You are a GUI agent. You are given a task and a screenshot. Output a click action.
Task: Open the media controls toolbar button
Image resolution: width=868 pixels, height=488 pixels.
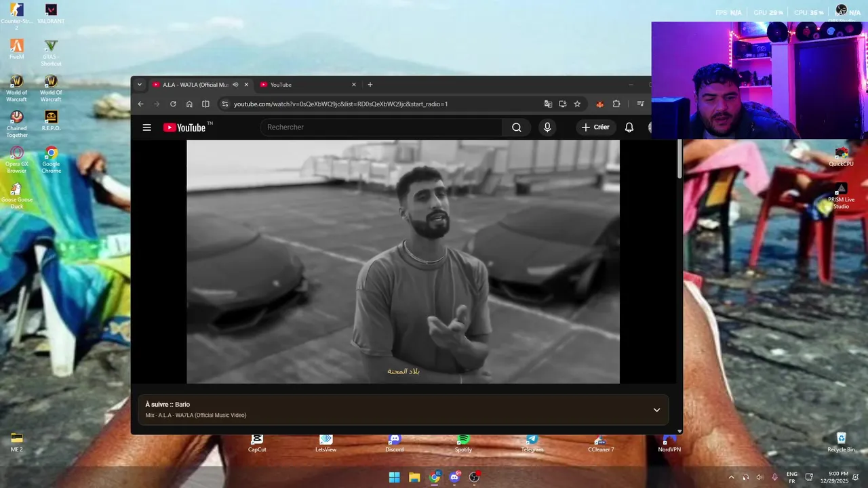[640, 104]
